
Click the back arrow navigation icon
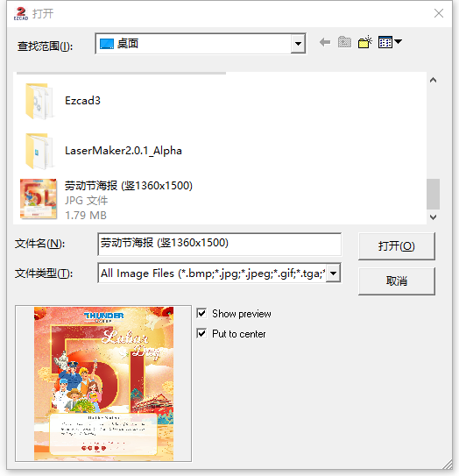click(325, 42)
